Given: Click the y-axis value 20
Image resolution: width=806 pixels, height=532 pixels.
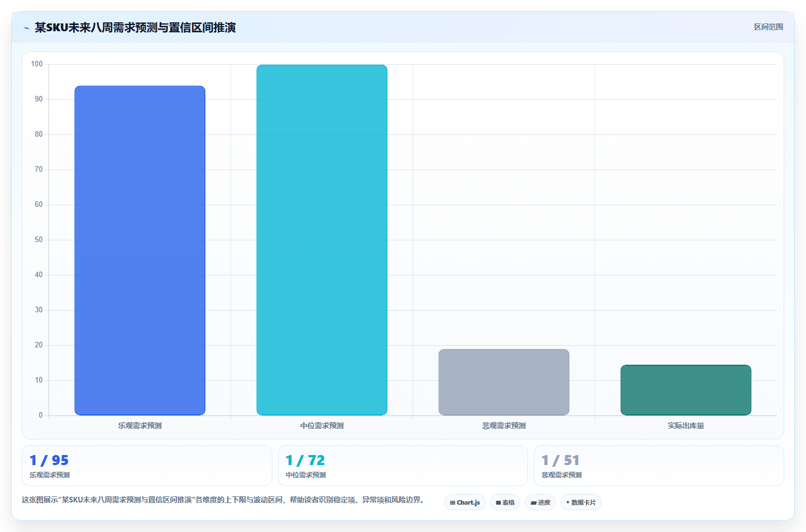Looking at the screenshot, I should (x=39, y=345).
